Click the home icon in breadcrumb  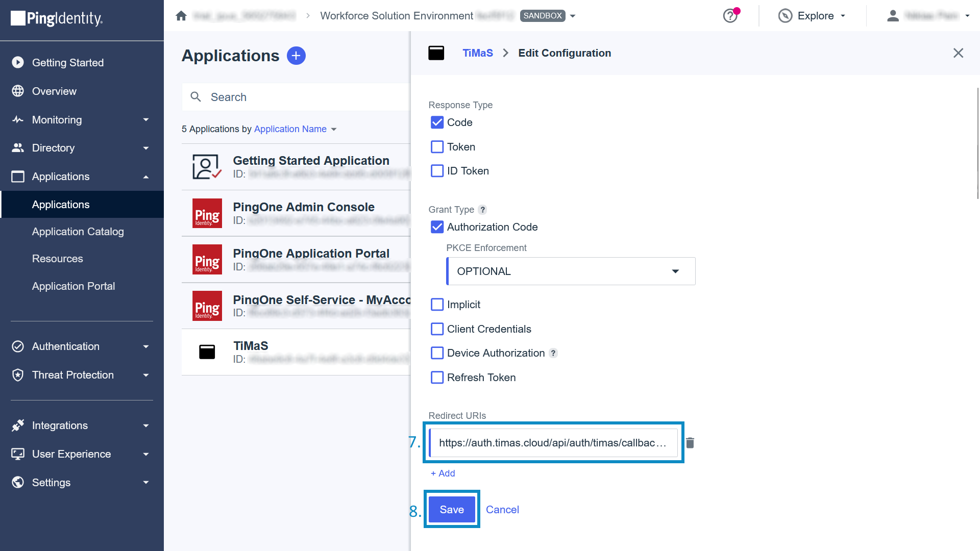point(181,16)
